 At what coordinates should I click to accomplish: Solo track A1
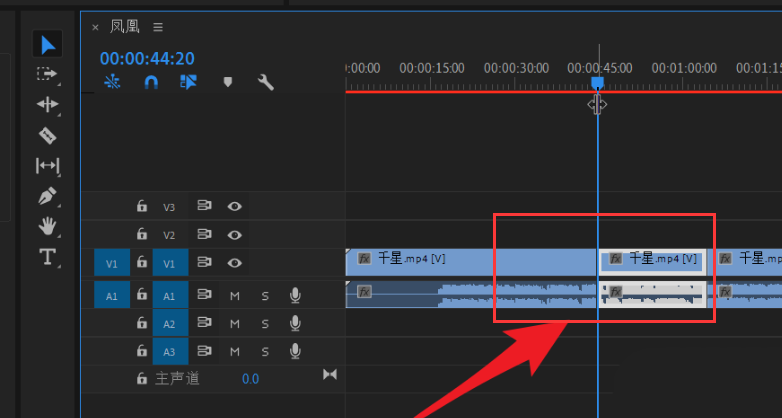pyautogui.click(x=265, y=296)
